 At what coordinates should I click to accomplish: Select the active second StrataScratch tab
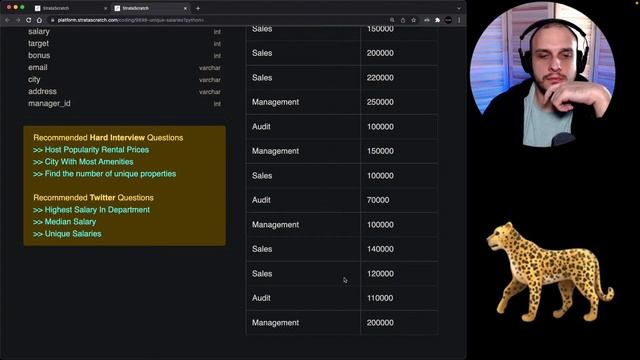tap(151, 8)
